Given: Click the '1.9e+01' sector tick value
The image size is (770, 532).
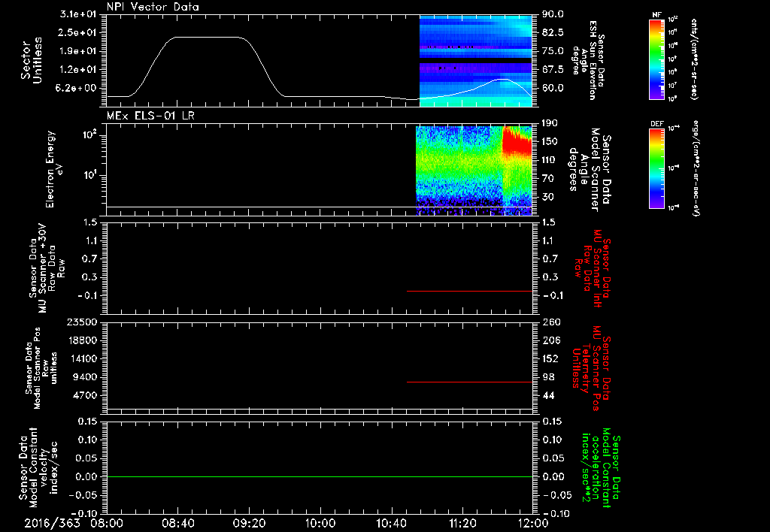Looking at the screenshot, I should pos(78,51).
